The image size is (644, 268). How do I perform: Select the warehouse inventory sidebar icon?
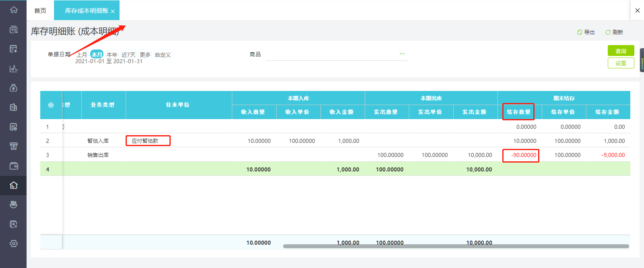13,185
